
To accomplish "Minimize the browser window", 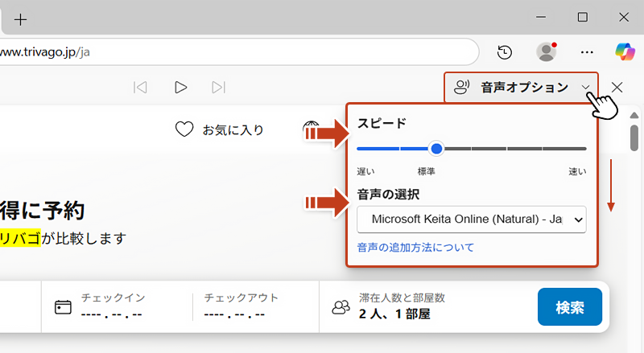I will pyautogui.click(x=541, y=17).
